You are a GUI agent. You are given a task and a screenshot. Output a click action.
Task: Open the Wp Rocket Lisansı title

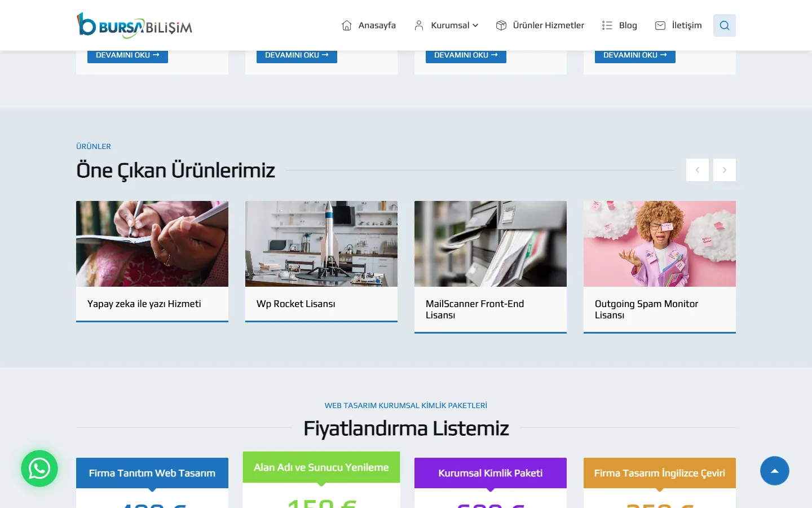click(x=296, y=304)
